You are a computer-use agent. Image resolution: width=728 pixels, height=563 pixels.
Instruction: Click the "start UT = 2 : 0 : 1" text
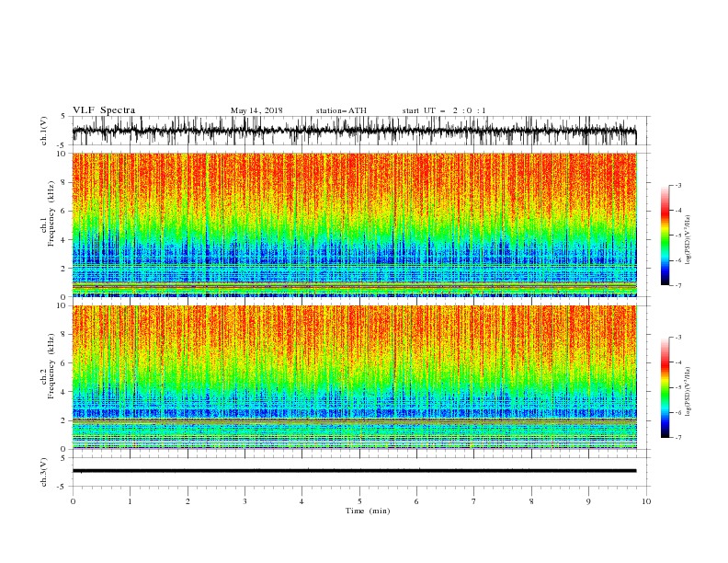coord(444,110)
